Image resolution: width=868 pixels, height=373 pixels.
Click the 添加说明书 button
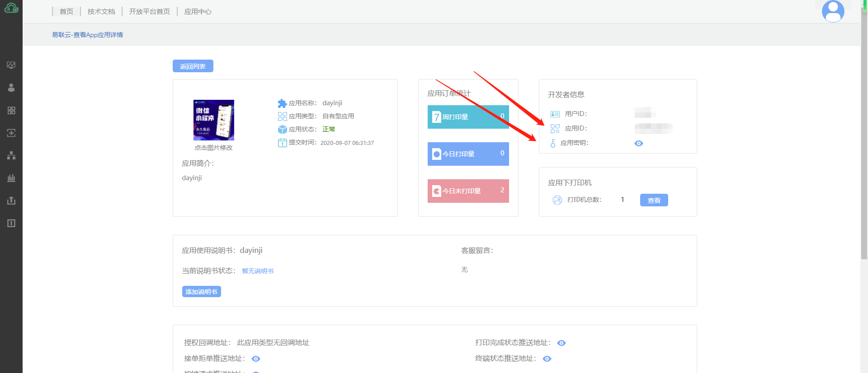[x=201, y=292]
